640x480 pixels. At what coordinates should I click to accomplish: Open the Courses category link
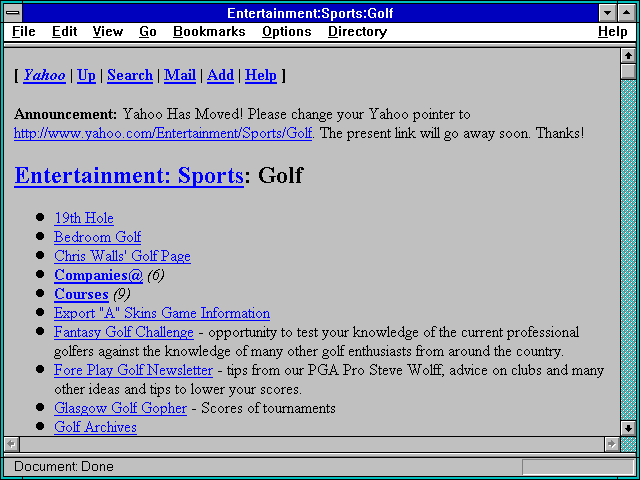pos(81,294)
